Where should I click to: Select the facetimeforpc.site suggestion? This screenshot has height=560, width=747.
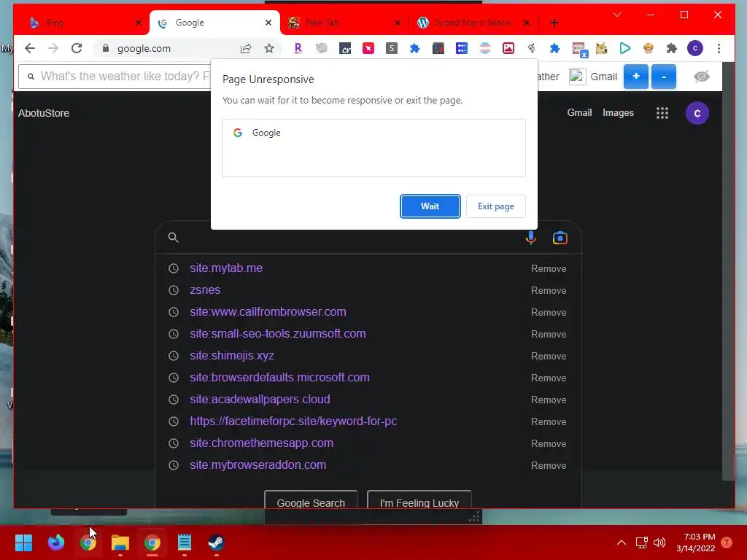(x=293, y=421)
